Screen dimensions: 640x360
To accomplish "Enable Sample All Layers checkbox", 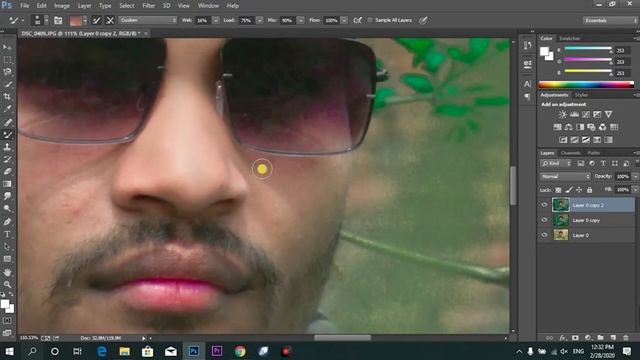I will tap(370, 20).
